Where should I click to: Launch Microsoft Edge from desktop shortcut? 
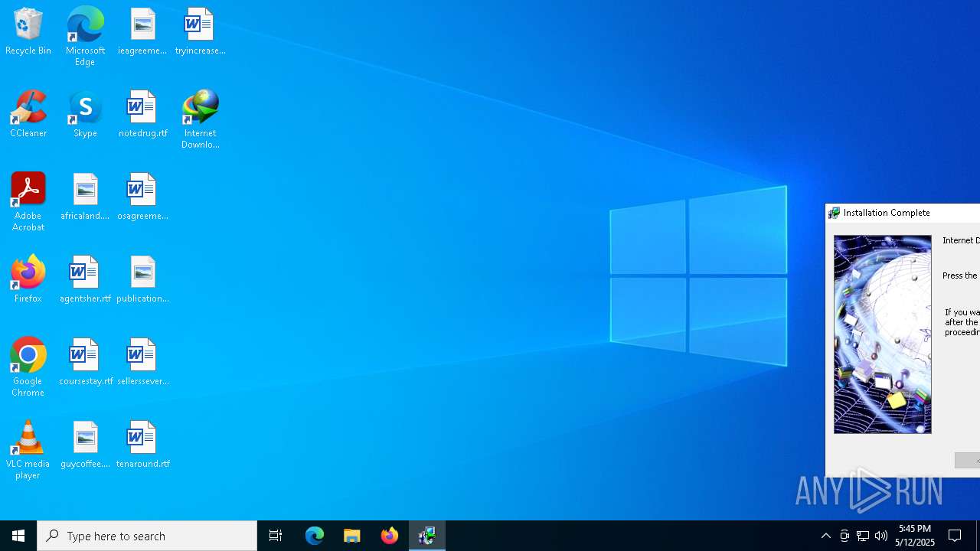[x=85, y=37]
